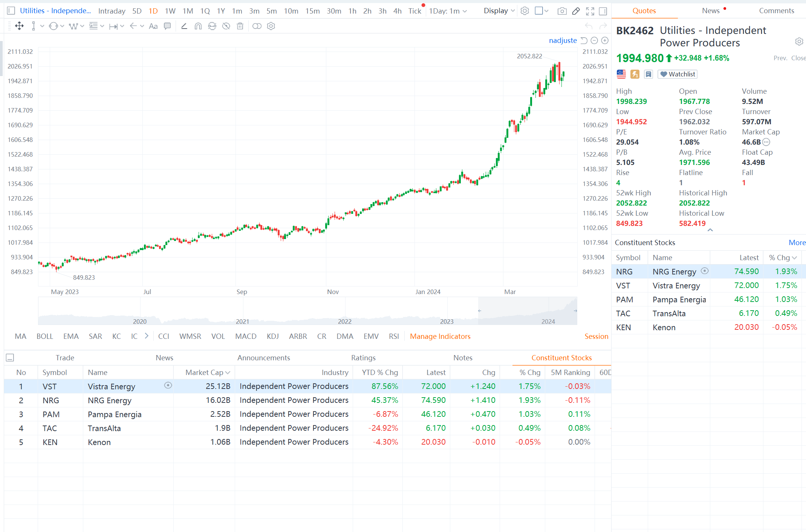
Task: Open chart settings gear beside Display
Action: coord(525,11)
